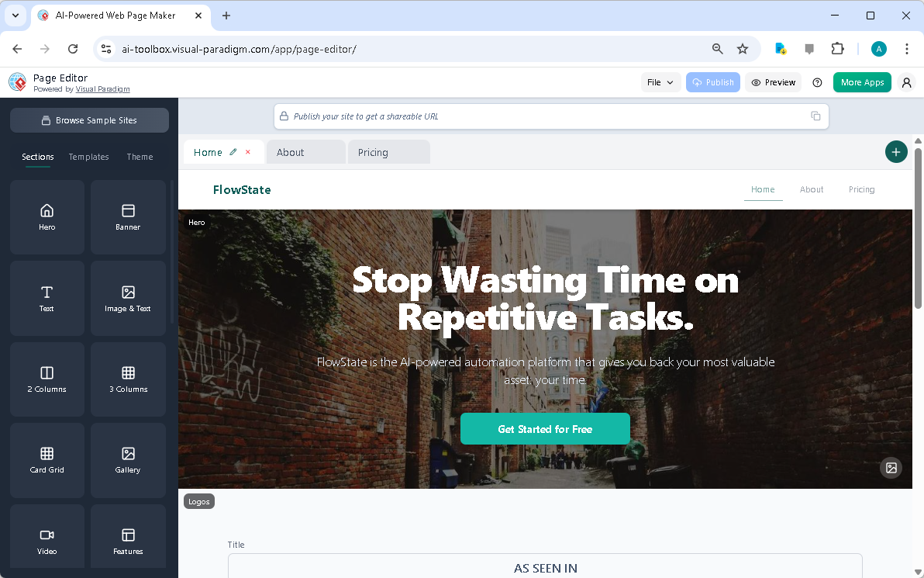Select the Hero section from the sidebar
924x578 pixels.
tap(47, 216)
